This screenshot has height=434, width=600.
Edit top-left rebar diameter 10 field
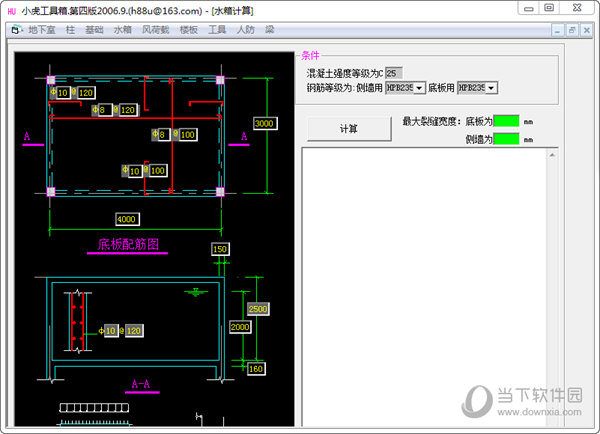click(x=63, y=93)
